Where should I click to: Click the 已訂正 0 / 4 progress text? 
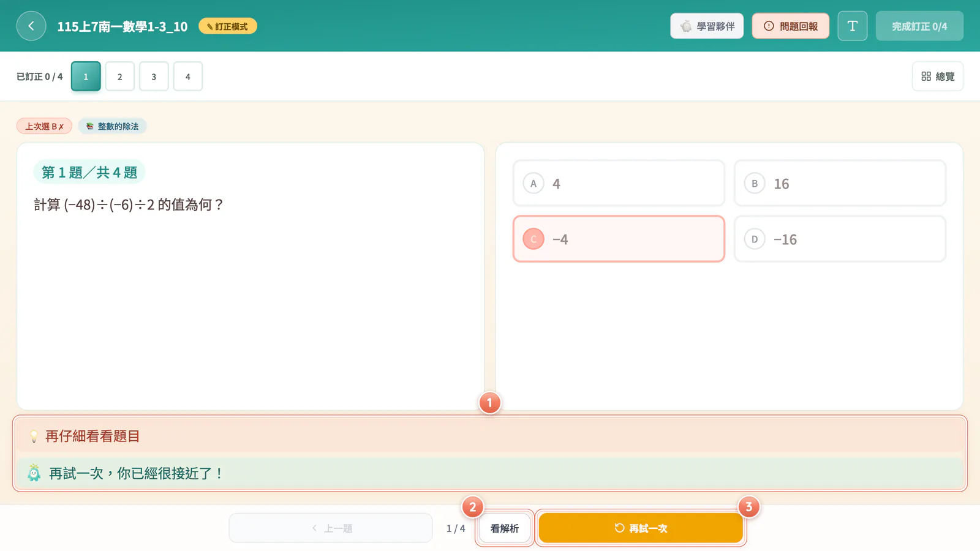click(x=40, y=77)
